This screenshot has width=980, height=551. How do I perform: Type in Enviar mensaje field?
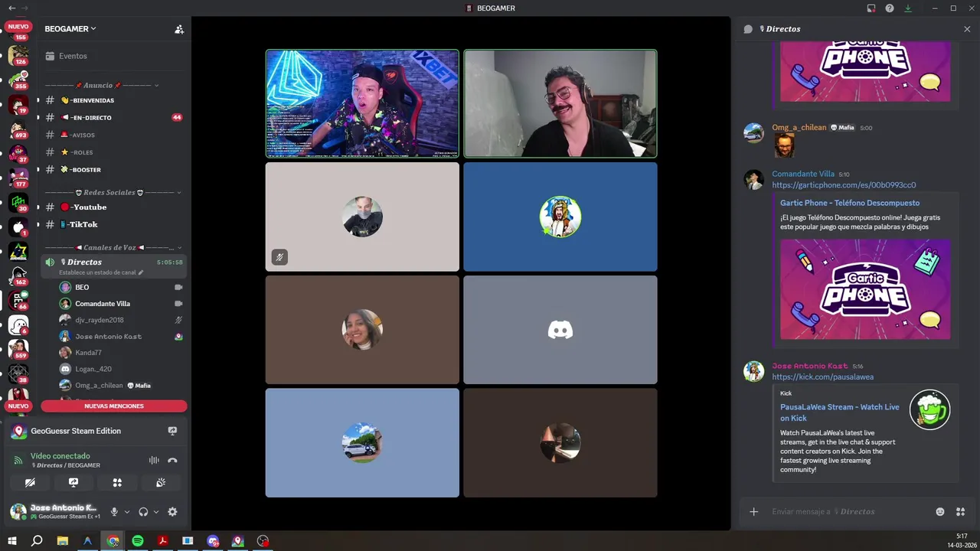tap(850, 512)
